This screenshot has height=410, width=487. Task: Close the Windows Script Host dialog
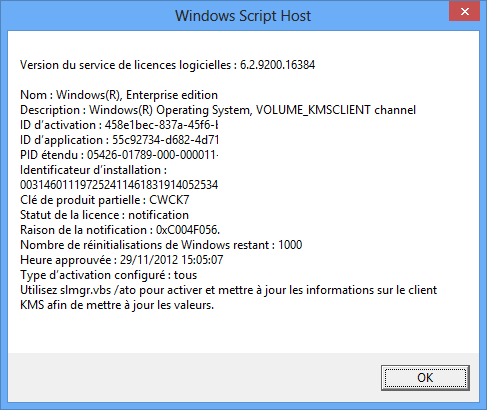click(464, 12)
